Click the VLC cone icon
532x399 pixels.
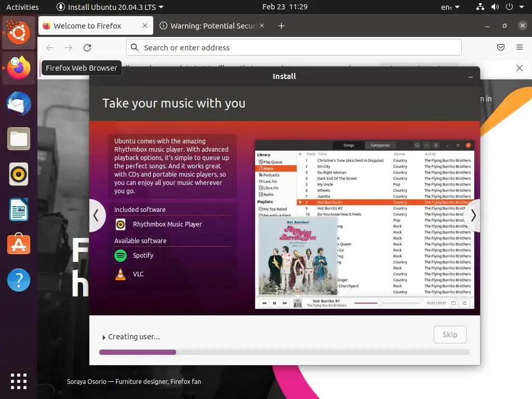[121, 274]
